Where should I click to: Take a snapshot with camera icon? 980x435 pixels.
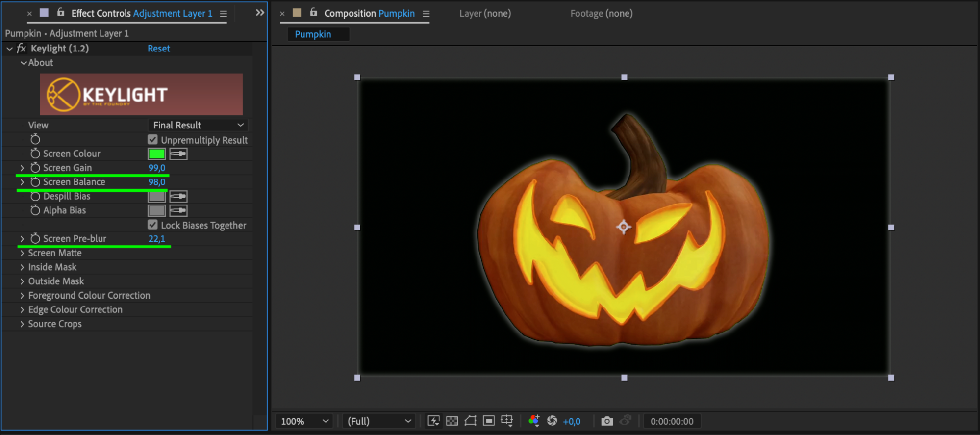[x=607, y=421]
